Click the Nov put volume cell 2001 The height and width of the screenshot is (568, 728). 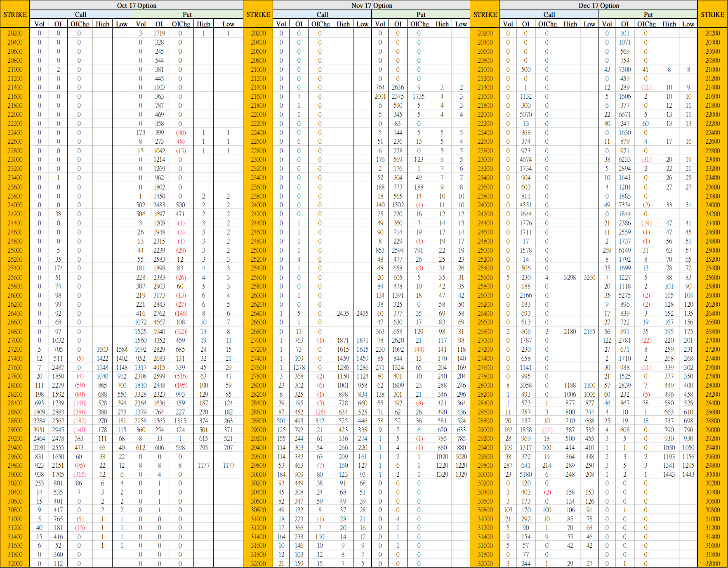380,96
